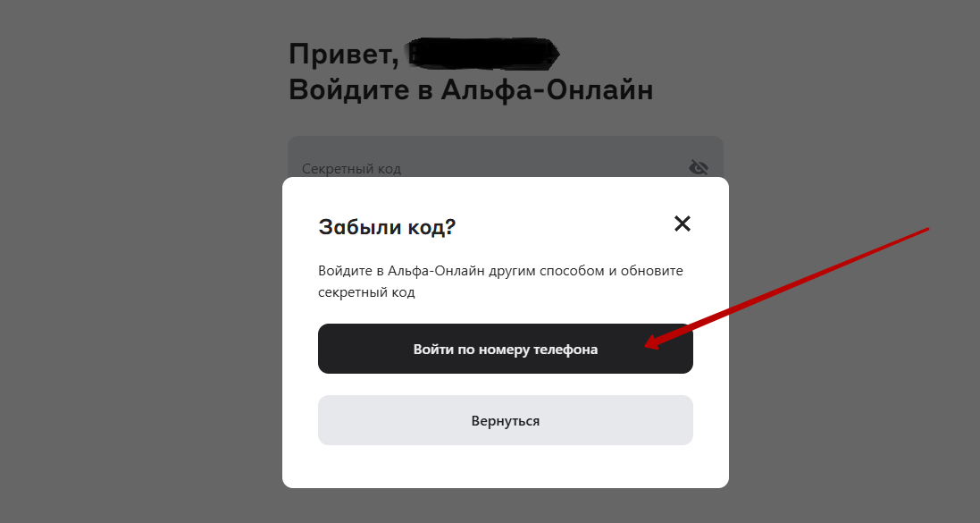
Task: Click the 'Войти по номеру телефона' button
Action: tap(505, 349)
